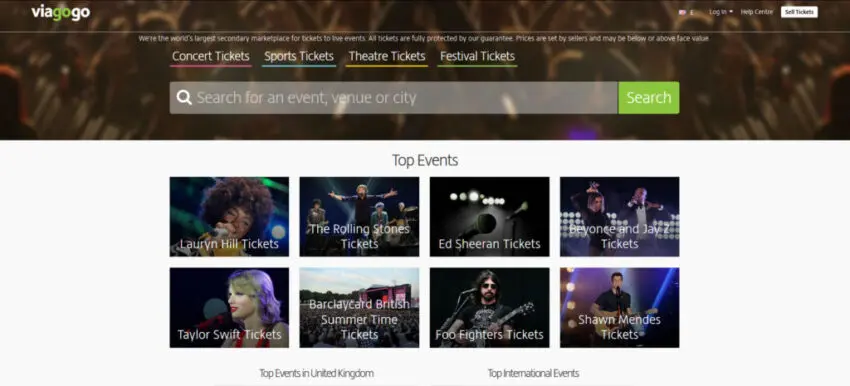This screenshot has height=386, width=850.
Task: Open the Beyonce and Jay Z Tickets tile
Action: (x=620, y=216)
